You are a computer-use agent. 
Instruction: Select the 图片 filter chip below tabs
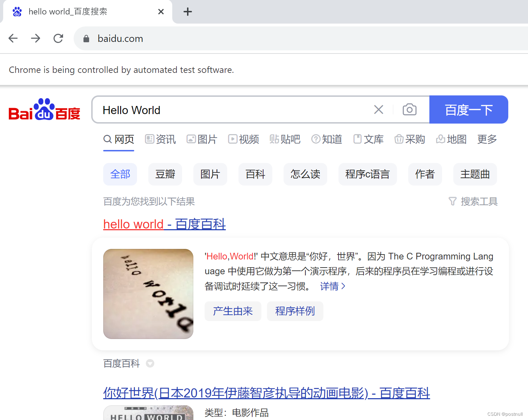[210, 174]
